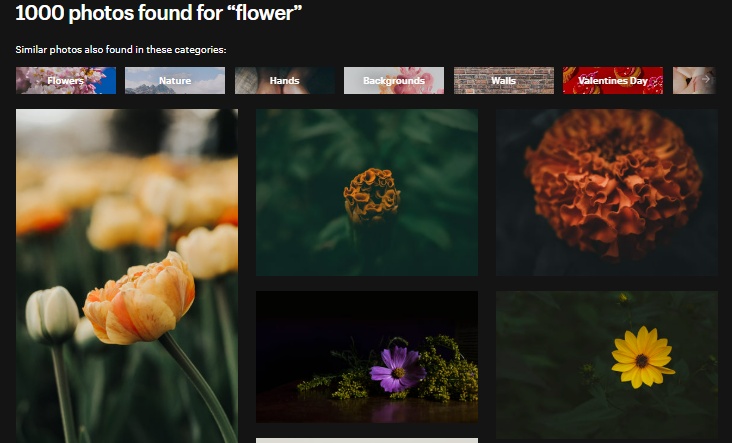Open the small orange marigold on green photo
This screenshot has height=443, width=732.
[366, 192]
